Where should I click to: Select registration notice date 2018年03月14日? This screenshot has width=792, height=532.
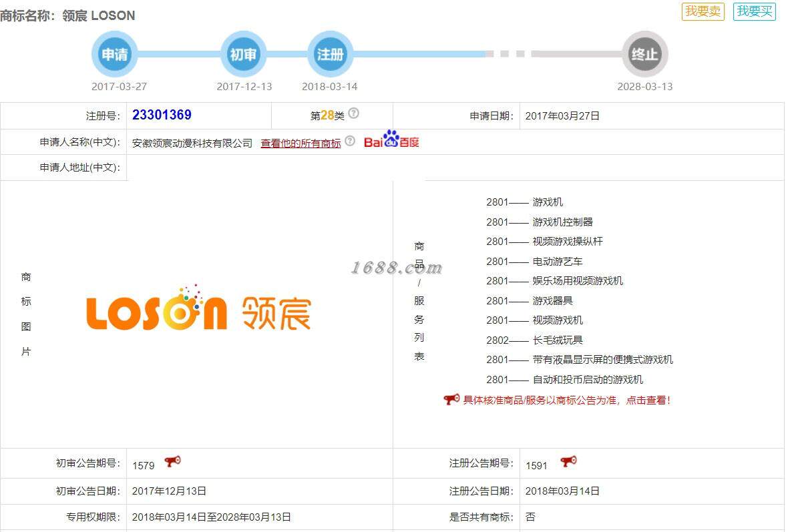pos(562,491)
